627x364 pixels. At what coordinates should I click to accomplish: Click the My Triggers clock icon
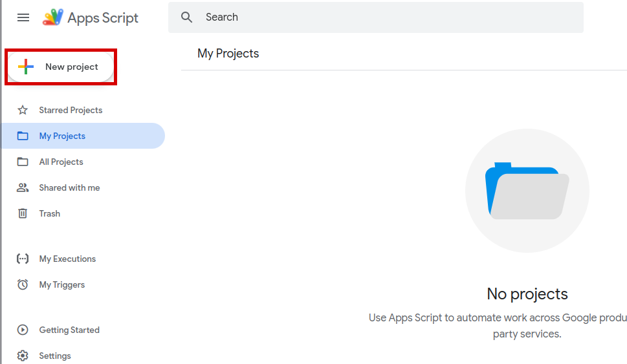click(x=23, y=284)
